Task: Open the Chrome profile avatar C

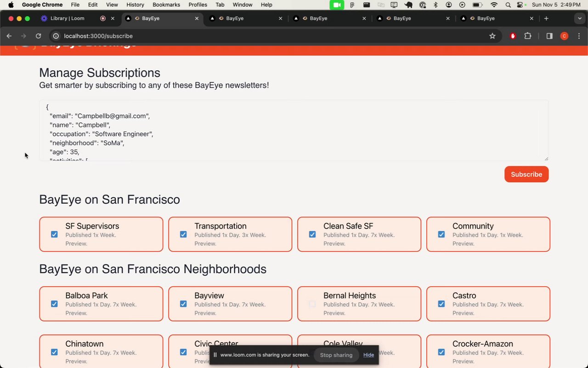Action: (564, 36)
